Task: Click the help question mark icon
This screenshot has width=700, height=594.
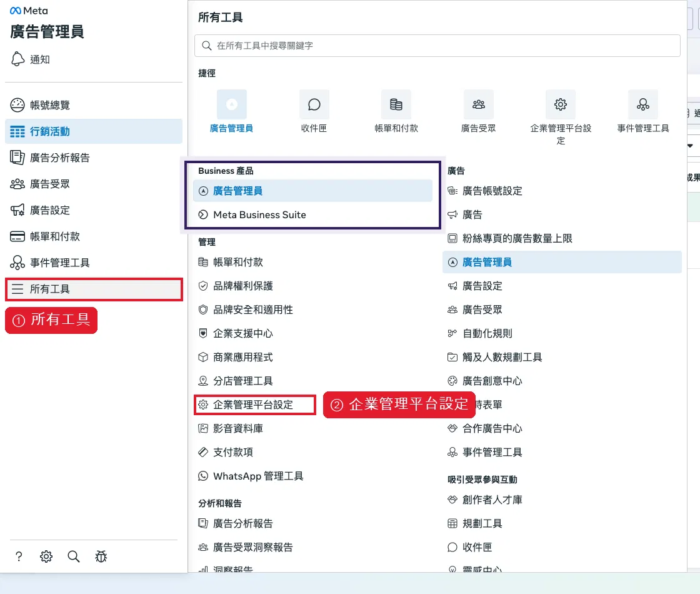Action: click(x=19, y=556)
